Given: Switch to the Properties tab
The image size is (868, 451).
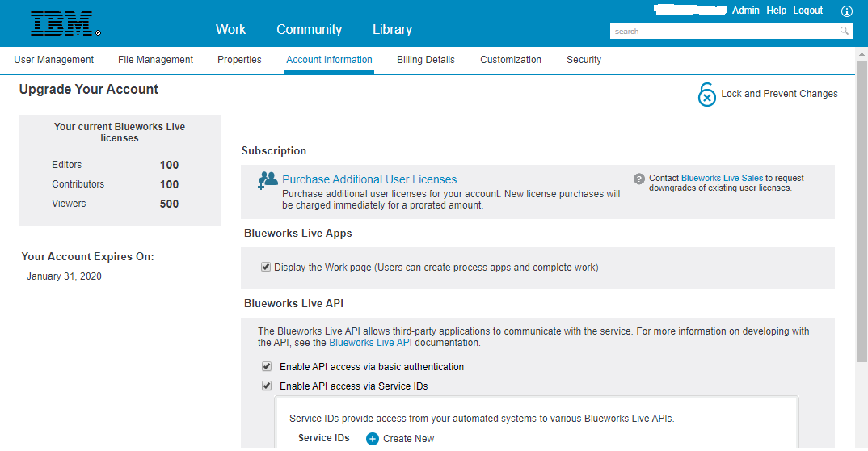Looking at the screenshot, I should (x=239, y=60).
